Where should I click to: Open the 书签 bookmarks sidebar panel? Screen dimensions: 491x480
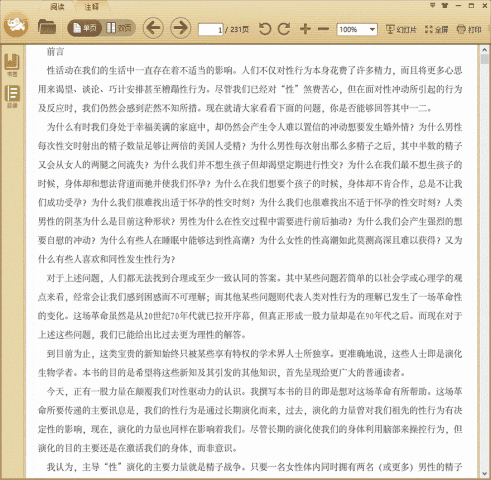pyautogui.click(x=12, y=65)
